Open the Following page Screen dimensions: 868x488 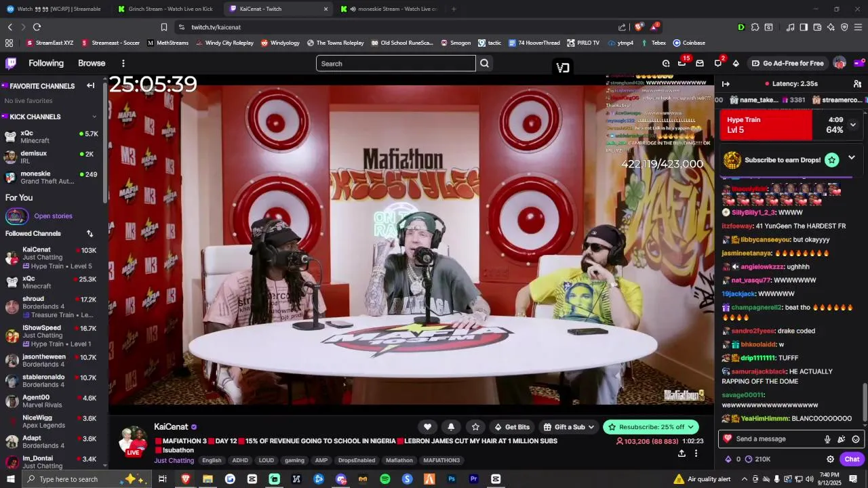(46, 63)
